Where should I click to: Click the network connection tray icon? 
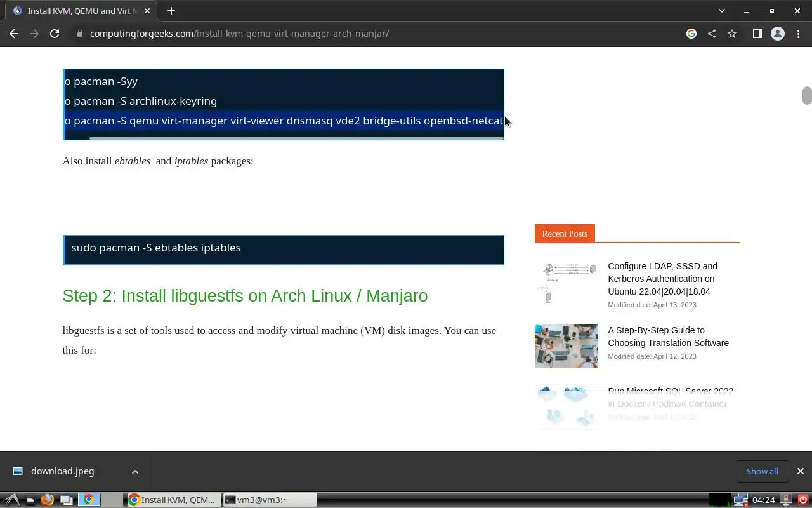741,500
